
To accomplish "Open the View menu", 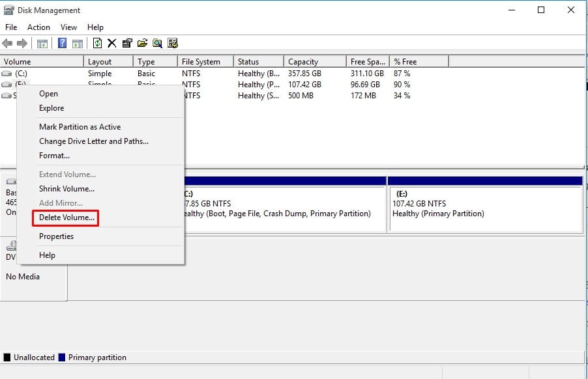I will [68, 27].
